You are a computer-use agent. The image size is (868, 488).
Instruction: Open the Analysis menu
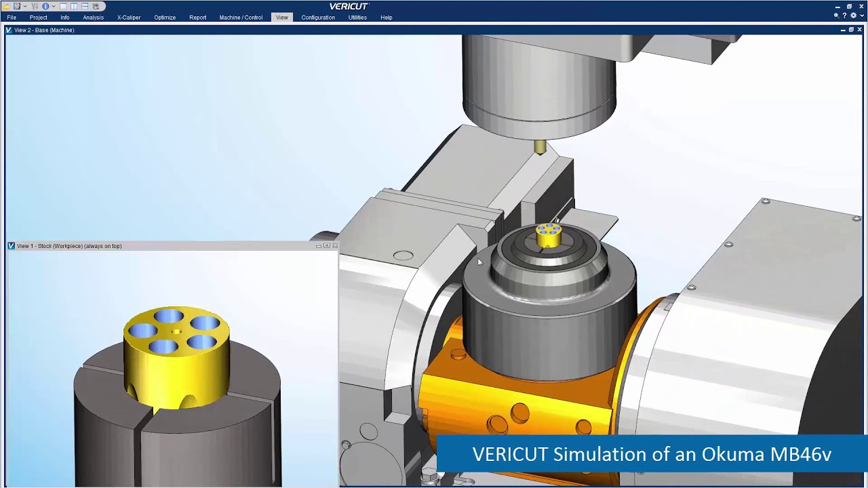[x=93, y=18]
